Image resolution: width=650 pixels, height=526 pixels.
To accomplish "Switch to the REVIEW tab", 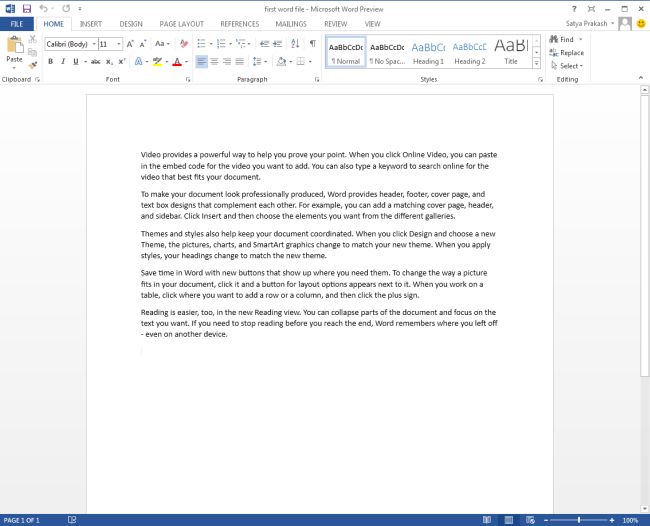I will click(x=335, y=24).
